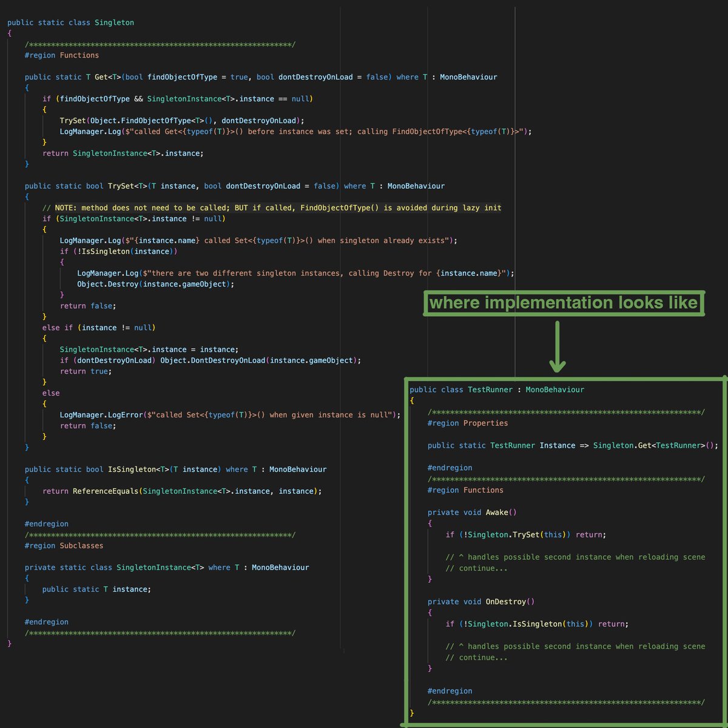Click the "public static T Get<T>" method signature
The width and height of the screenshot is (728, 728).
point(261,77)
